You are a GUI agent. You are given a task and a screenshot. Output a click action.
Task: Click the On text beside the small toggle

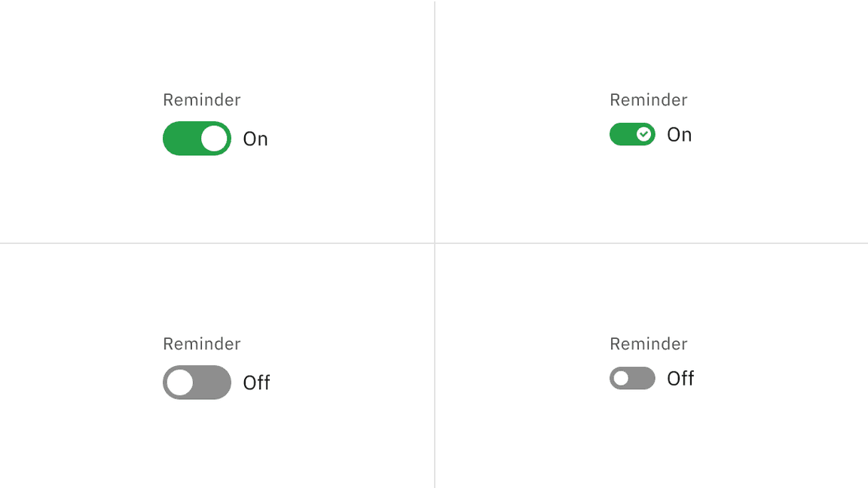click(679, 134)
